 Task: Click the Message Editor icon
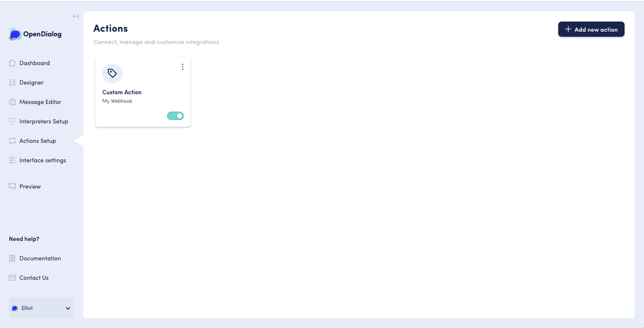coord(12,102)
